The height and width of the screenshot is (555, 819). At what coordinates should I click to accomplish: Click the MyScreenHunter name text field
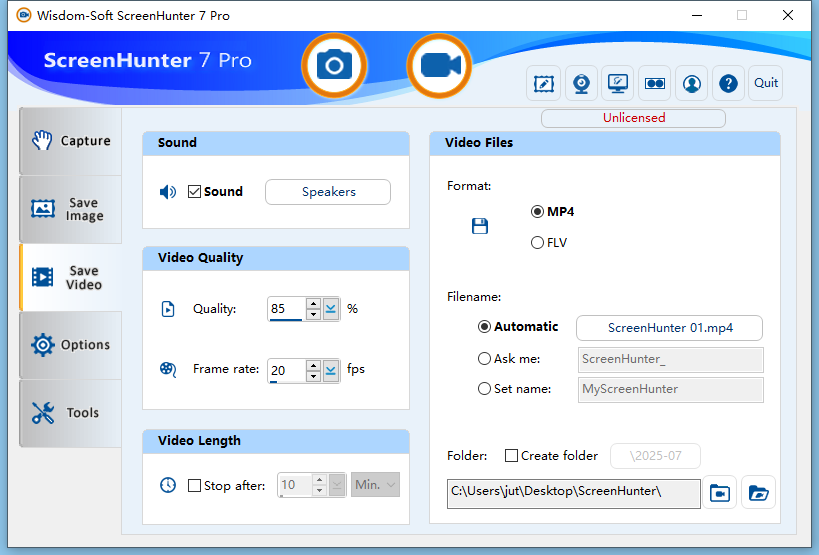[x=671, y=389]
